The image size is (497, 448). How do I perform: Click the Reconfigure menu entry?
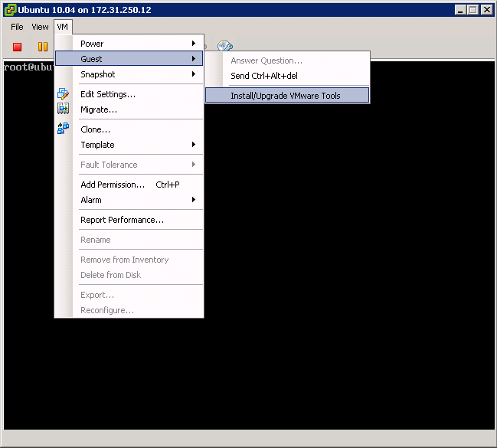pos(129,310)
